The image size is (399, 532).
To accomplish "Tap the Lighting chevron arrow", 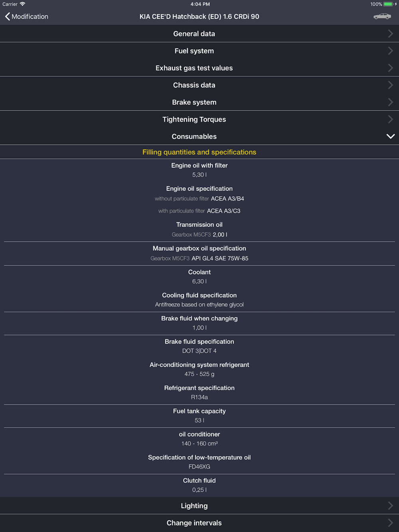I will 390,506.
